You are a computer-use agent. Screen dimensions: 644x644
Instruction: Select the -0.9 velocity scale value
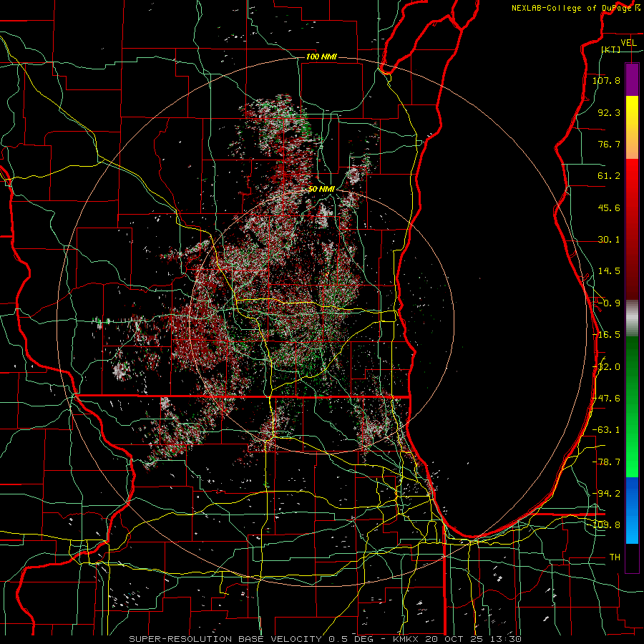point(609,303)
